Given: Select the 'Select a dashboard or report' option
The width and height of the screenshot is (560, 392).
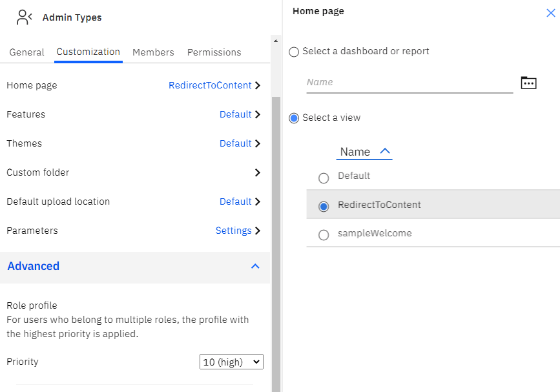Looking at the screenshot, I should point(294,52).
